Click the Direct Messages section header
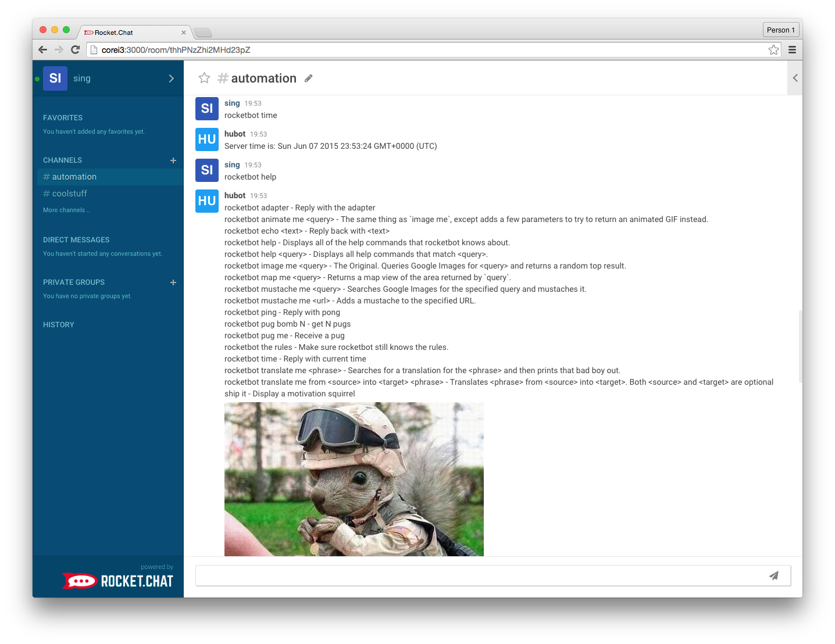 (x=76, y=240)
